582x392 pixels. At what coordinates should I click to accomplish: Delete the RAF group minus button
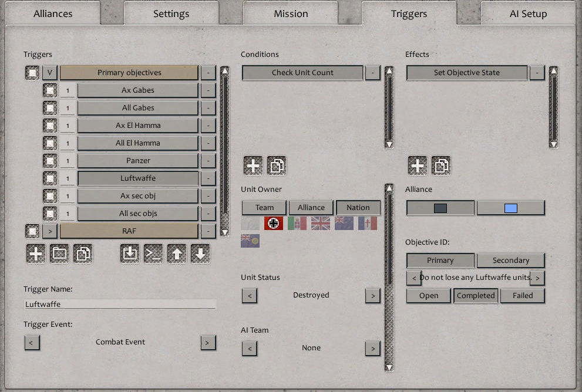[x=208, y=231]
